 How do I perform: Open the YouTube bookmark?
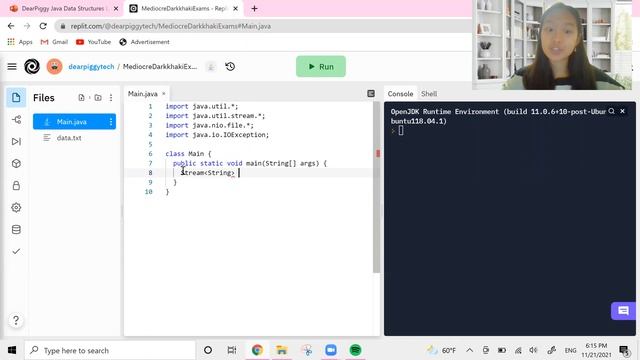(93, 42)
